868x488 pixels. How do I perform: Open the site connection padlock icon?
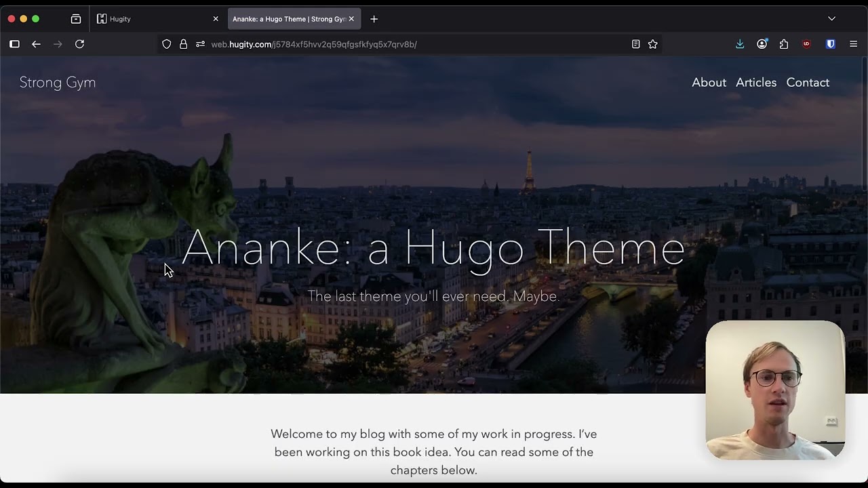pos(183,44)
